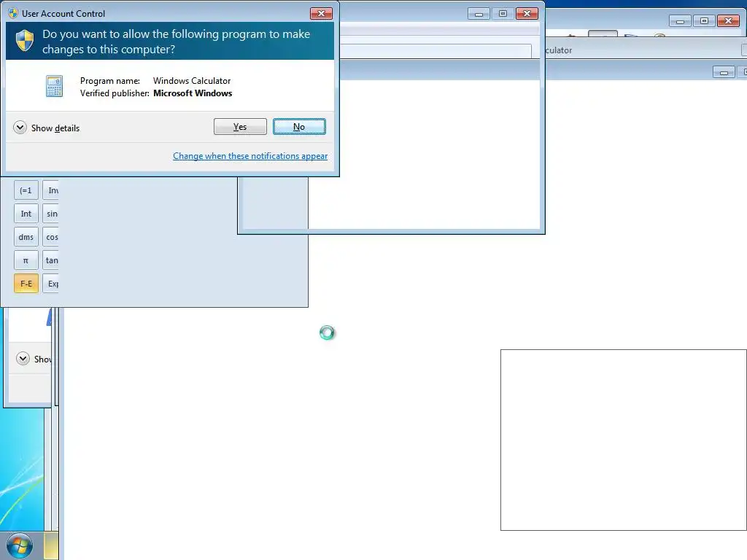Click the empty address field behind the UAC dialog
Image resolution: width=747 pixels, height=560 pixels.
pyautogui.click(x=436, y=50)
